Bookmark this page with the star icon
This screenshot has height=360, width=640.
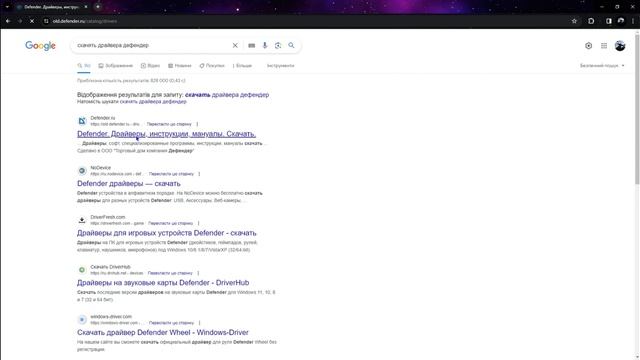pyautogui.click(x=574, y=21)
